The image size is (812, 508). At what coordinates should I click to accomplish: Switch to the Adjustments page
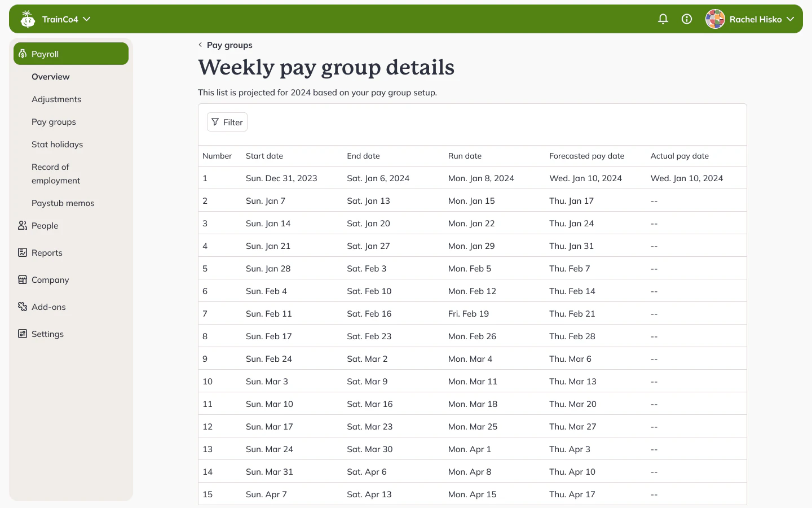(56, 99)
